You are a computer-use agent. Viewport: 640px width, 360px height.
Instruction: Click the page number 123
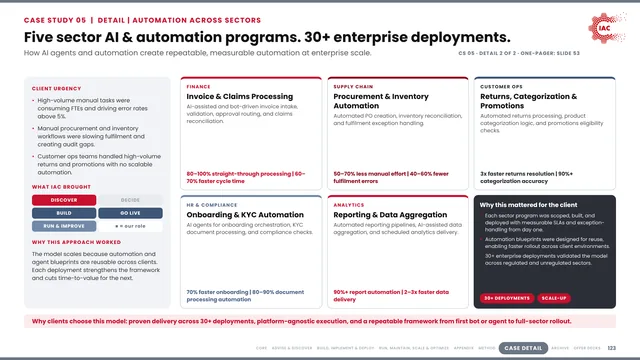coord(611,348)
